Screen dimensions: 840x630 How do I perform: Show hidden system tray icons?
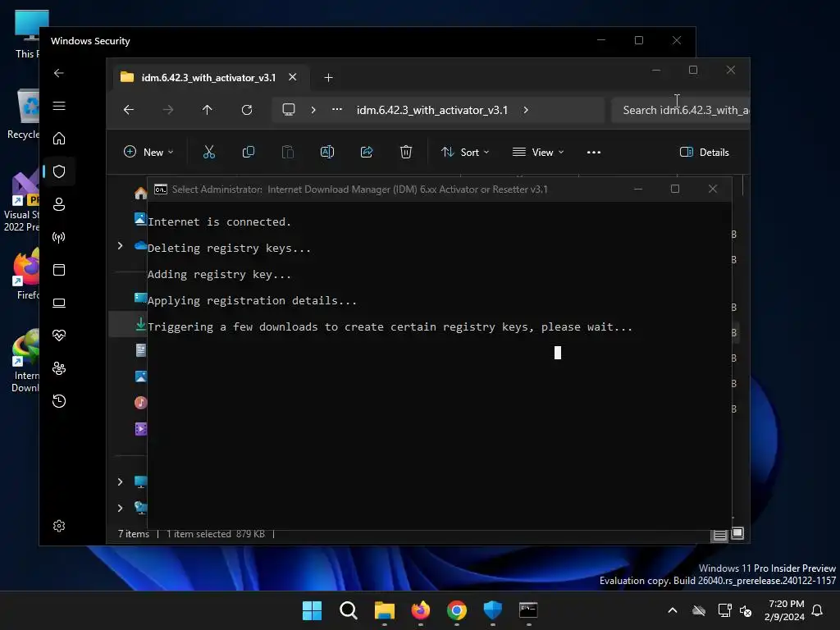click(x=673, y=610)
